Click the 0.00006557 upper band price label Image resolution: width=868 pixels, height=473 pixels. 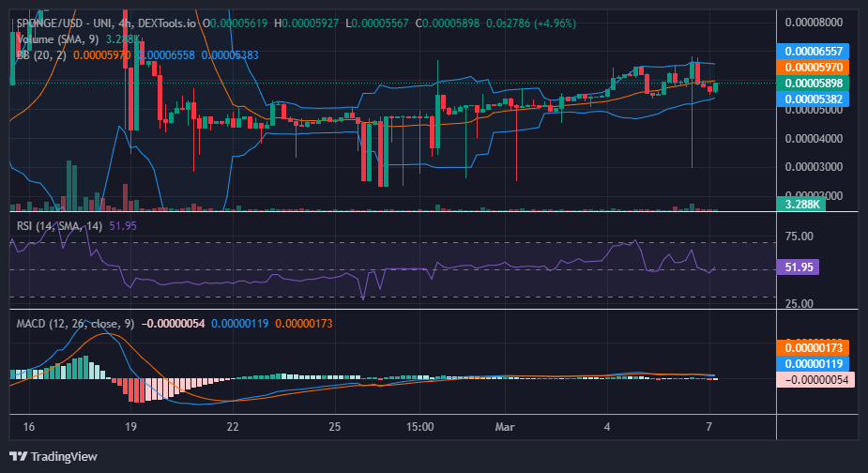[814, 51]
